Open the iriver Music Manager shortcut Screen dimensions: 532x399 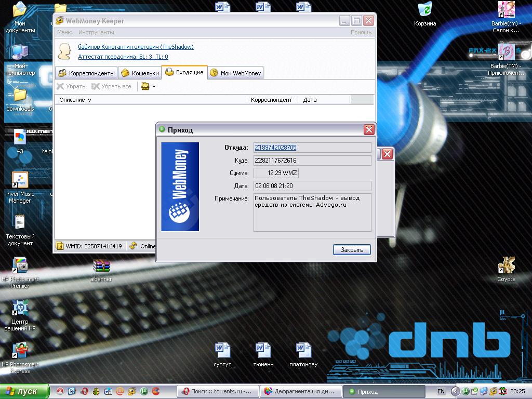[20, 187]
